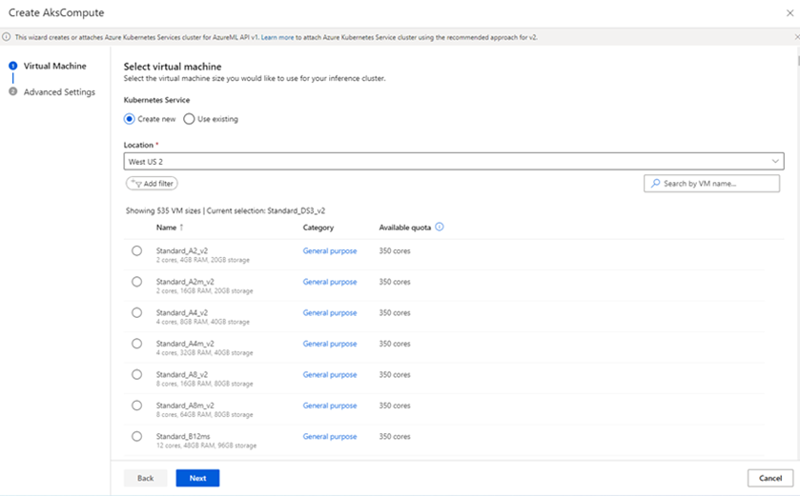The width and height of the screenshot is (800, 496).
Task: Open the Learn more link
Action: (x=277, y=36)
